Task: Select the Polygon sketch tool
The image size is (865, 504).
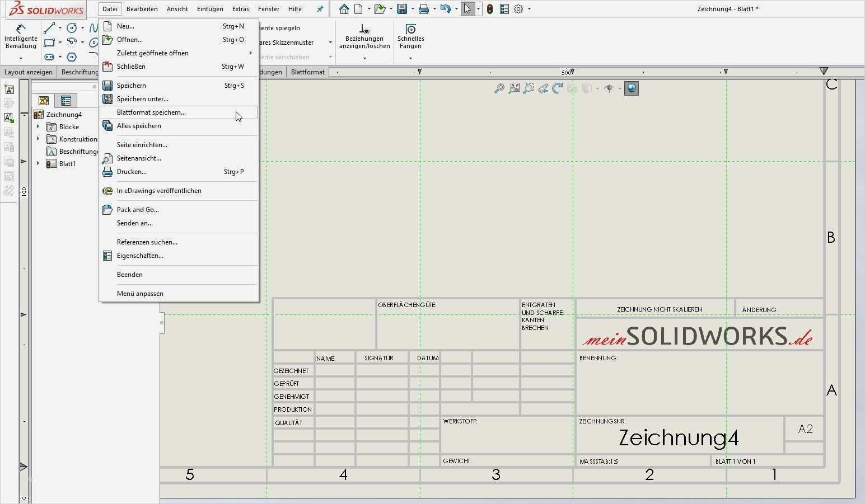Action: point(72,56)
